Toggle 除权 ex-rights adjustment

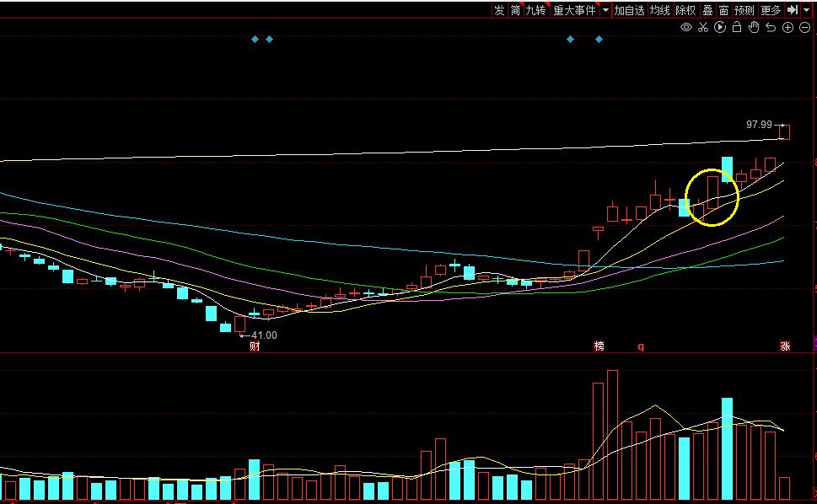685,10
